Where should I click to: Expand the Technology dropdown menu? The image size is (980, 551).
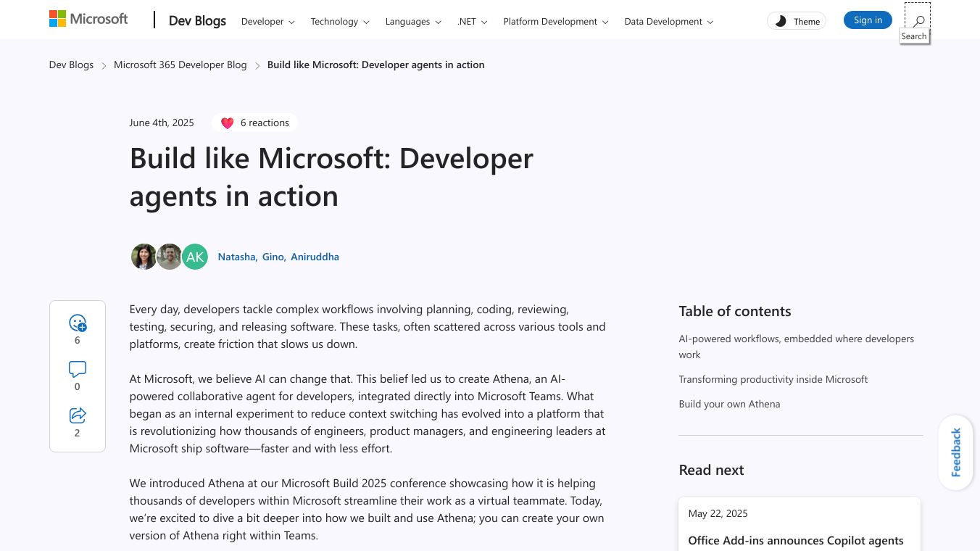pos(340,22)
